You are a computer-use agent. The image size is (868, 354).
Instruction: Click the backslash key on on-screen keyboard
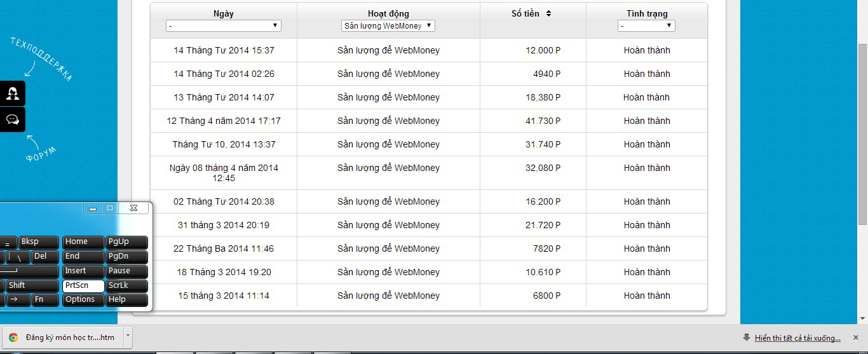coord(18,257)
